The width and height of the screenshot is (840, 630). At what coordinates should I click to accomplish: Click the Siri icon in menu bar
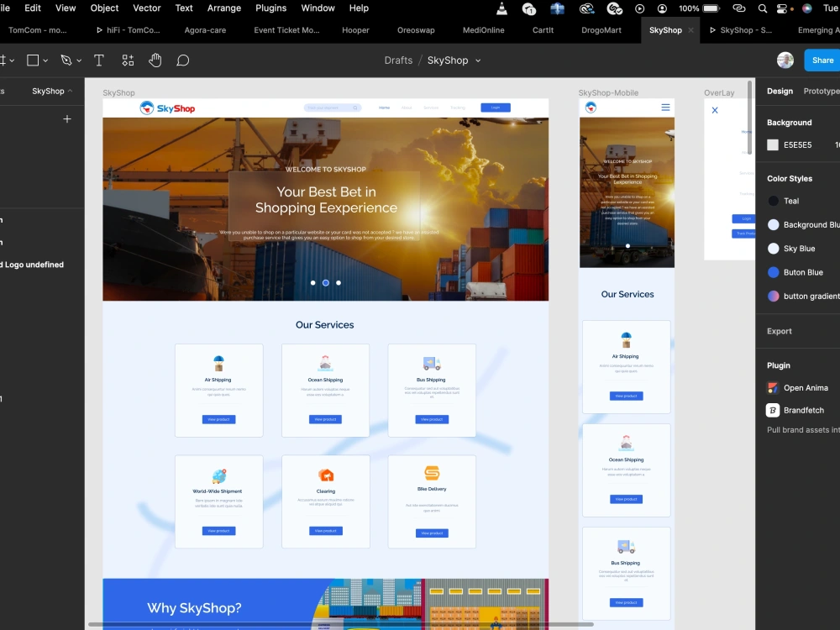[x=806, y=8]
